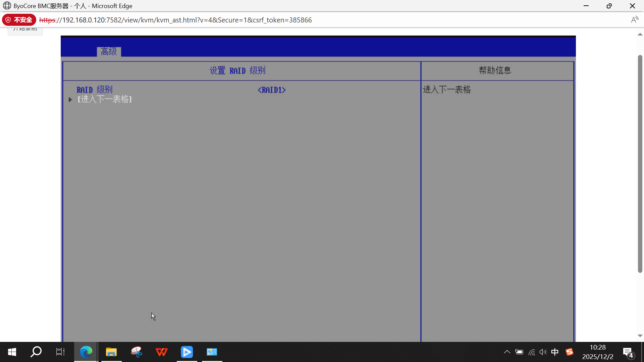
Task: Click the Read aloud icon in address bar
Action: 634,20
